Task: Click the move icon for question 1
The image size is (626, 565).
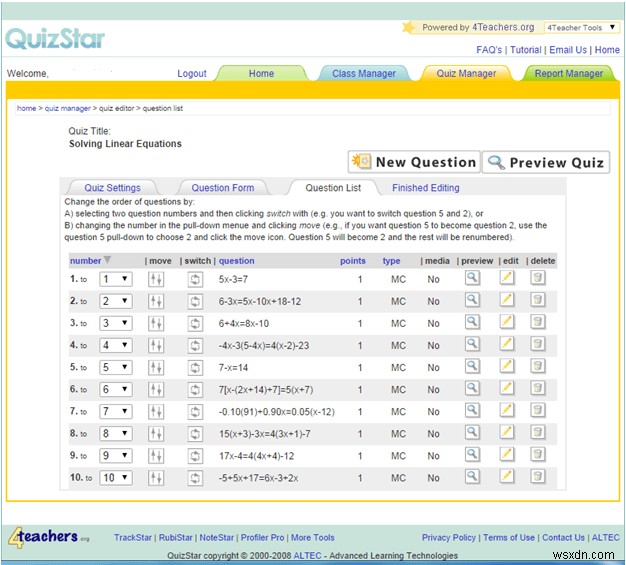Action: click(x=155, y=279)
